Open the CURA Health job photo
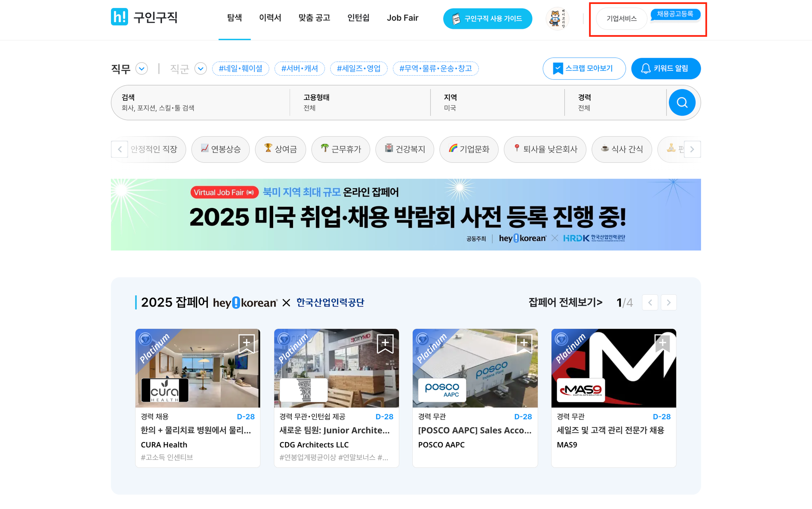 point(198,368)
